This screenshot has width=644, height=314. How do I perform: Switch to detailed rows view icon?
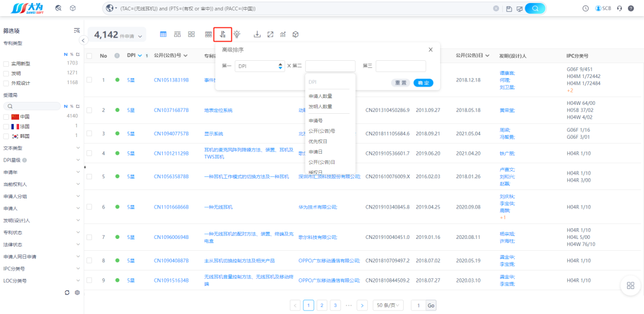click(178, 35)
